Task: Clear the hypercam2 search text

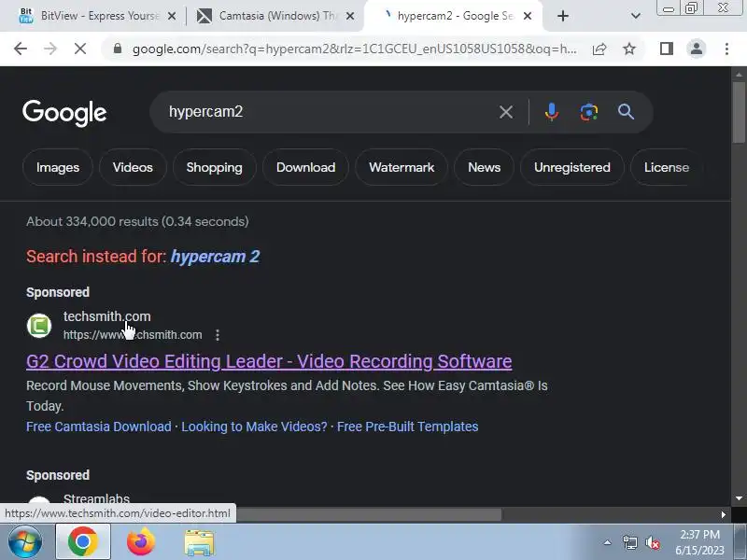Action: (506, 112)
